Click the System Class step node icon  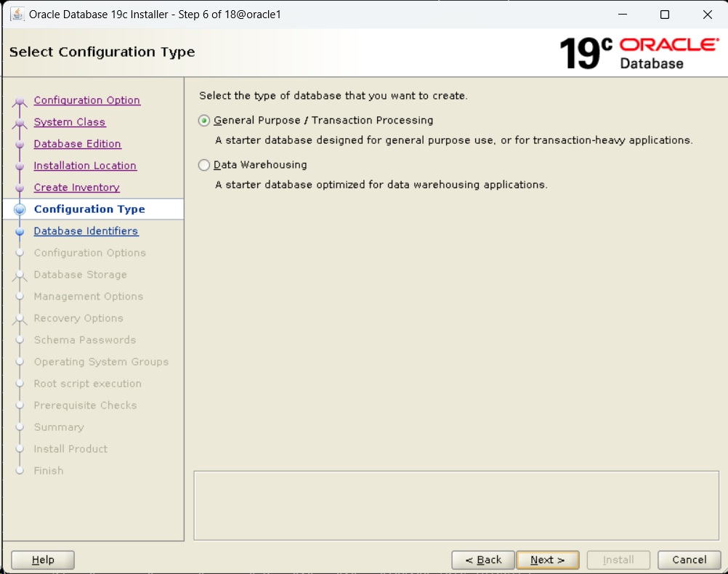pos(20,124)
